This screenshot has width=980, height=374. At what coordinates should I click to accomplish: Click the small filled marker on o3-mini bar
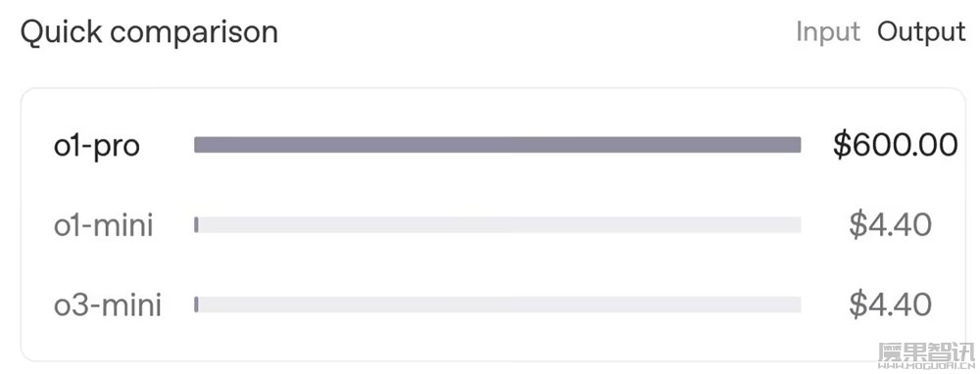[x=196, y=304]
